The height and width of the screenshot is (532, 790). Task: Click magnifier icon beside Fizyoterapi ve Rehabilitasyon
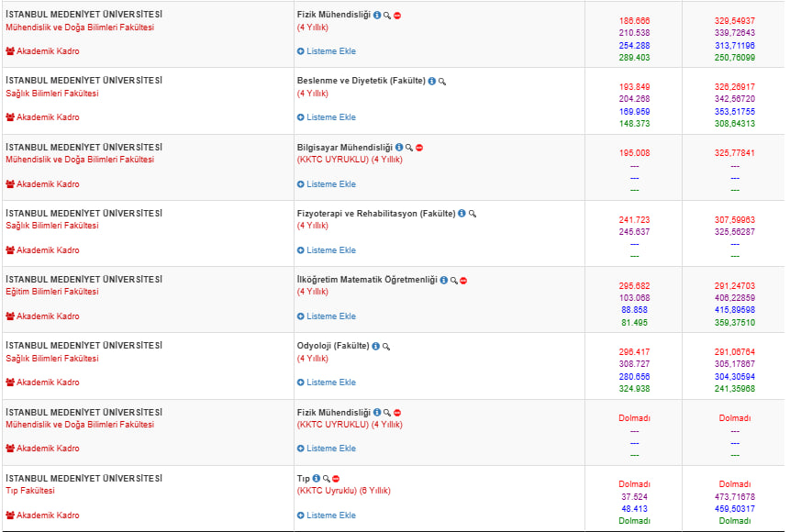click(473, 214)
